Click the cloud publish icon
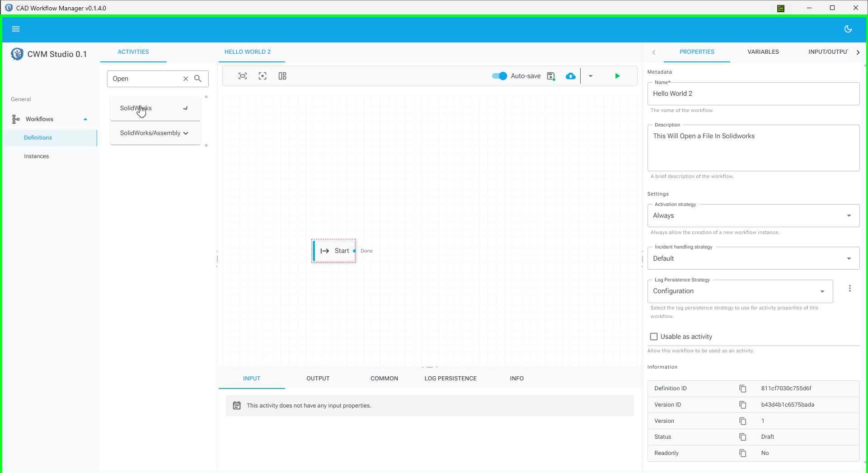Image resolution: width=868 pixels, height=473 pixels. (x=570, y=76)
